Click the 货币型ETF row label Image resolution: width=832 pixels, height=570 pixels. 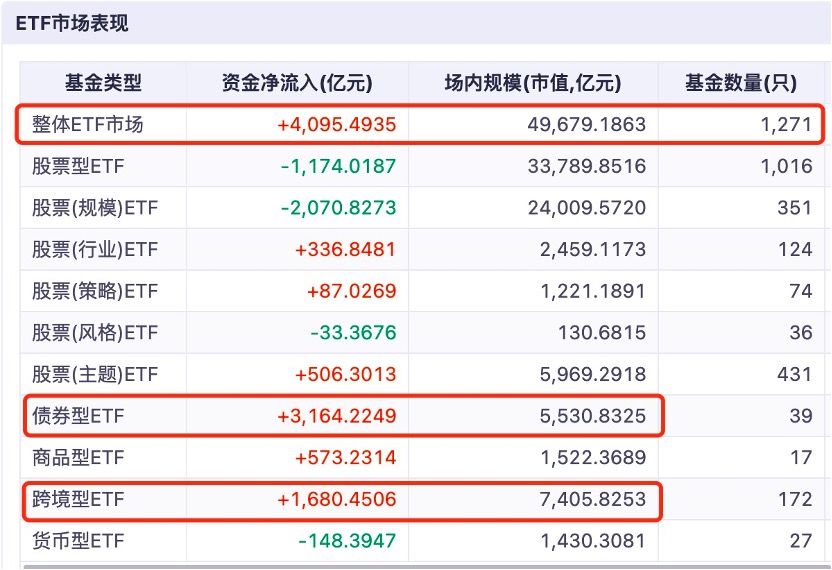[x=79, y=540]
